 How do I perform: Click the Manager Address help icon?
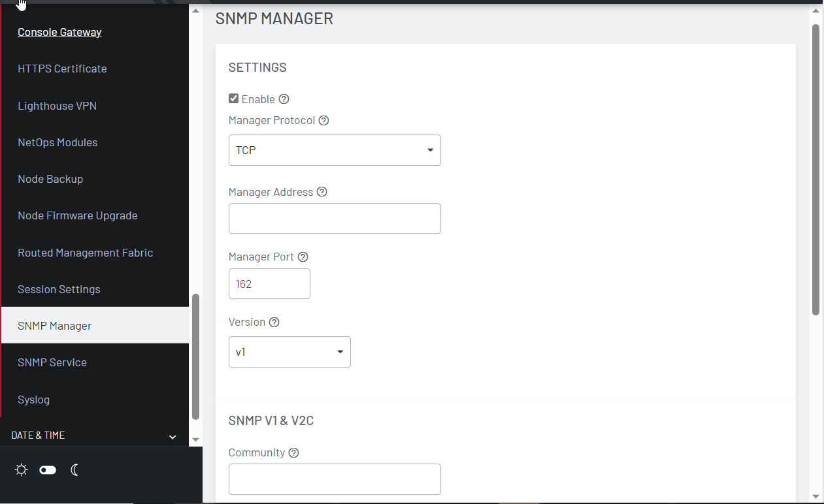321,191
